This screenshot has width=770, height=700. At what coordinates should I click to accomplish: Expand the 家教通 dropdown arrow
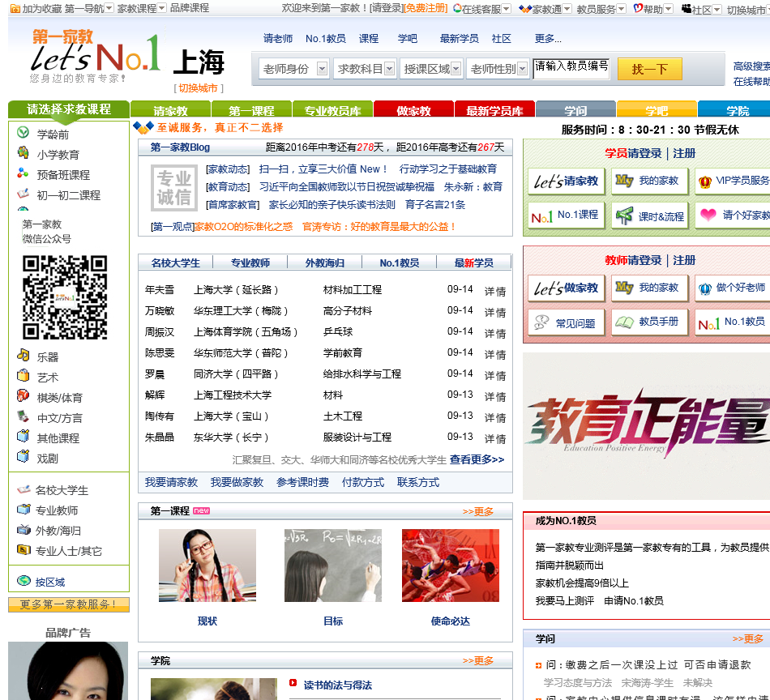click(x=567, y=9)
